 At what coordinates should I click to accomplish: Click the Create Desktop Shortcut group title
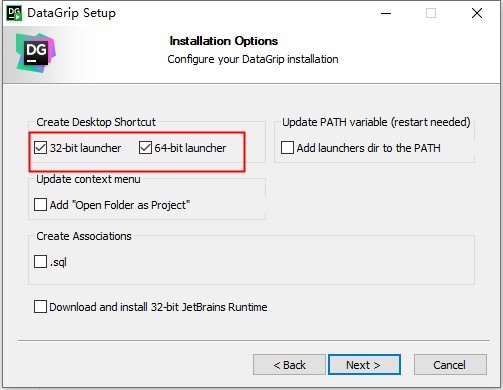96,122
